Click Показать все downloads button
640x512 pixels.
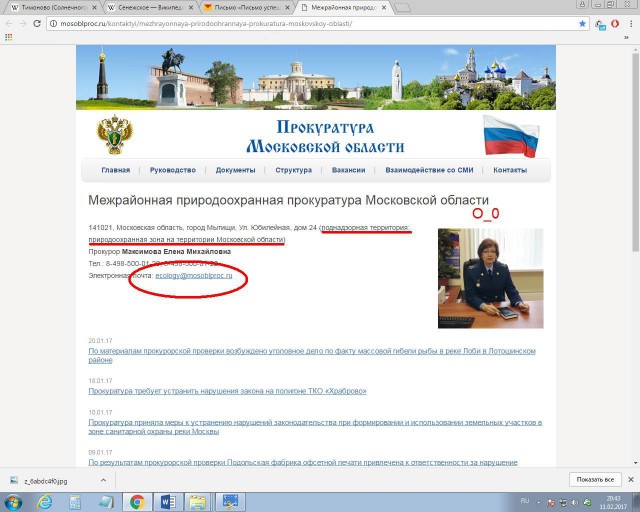click(595, 479)
